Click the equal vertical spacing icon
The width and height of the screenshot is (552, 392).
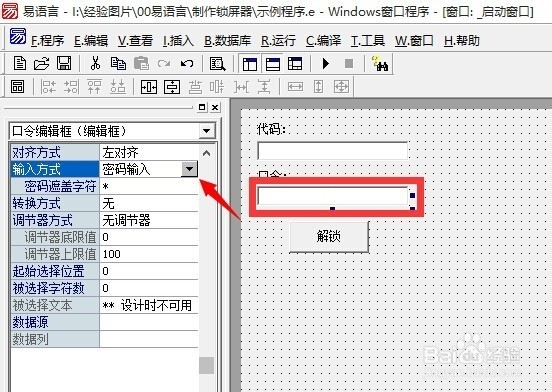tap(264, 87)
